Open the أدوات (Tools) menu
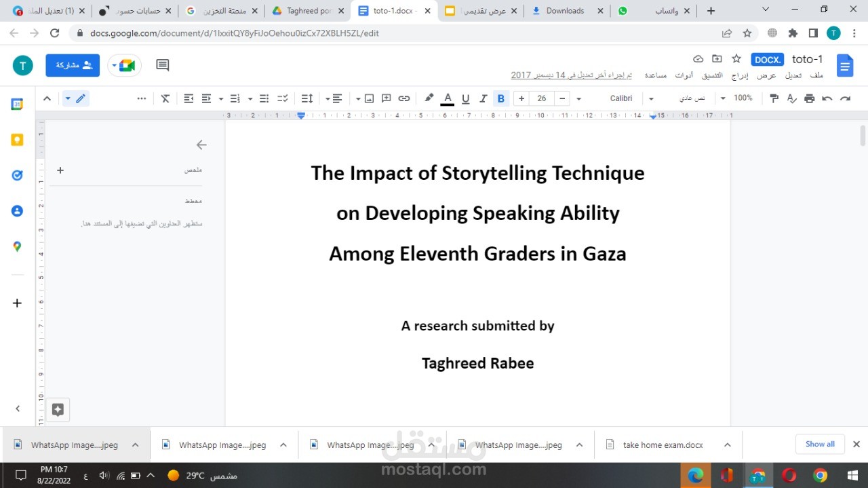The height and width of the screenshot is (488, 868). pyautogui.click(x=684, y=75)
